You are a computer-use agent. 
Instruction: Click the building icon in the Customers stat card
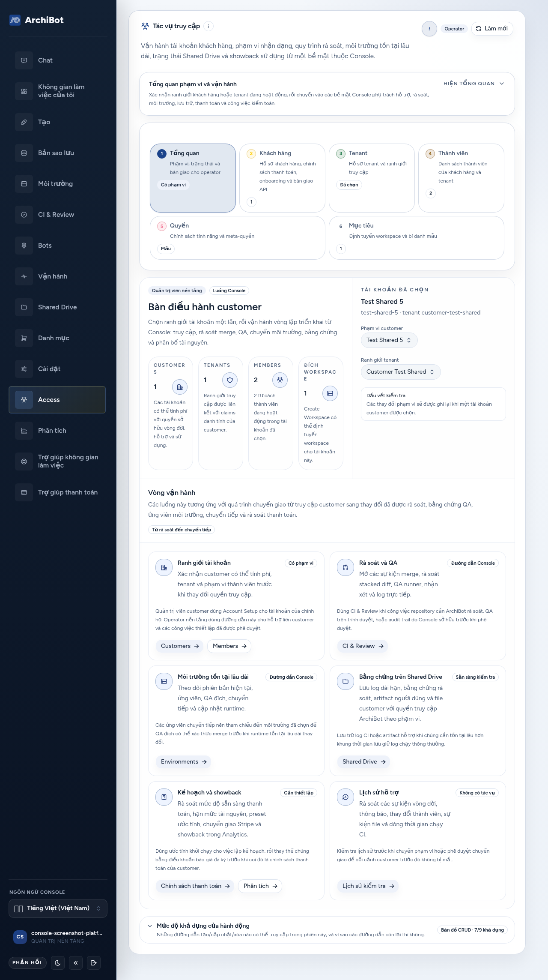[x=180, y=387]
